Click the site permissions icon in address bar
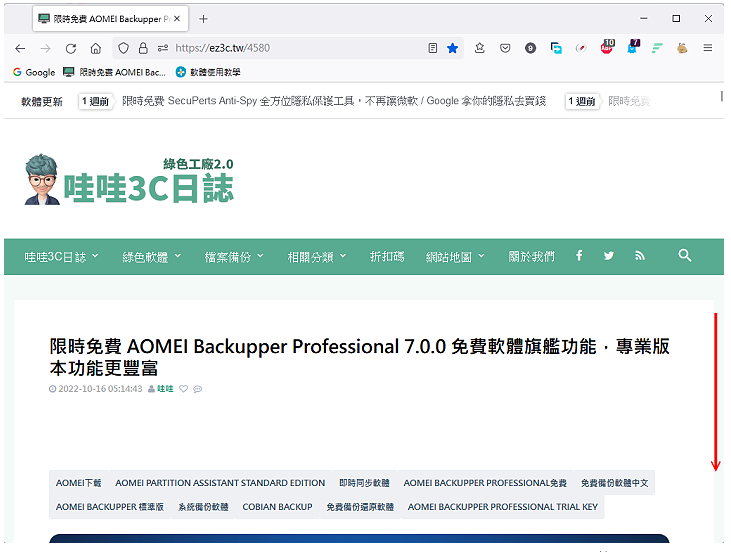The image size is (731, 552). click(x=163, y=48)
